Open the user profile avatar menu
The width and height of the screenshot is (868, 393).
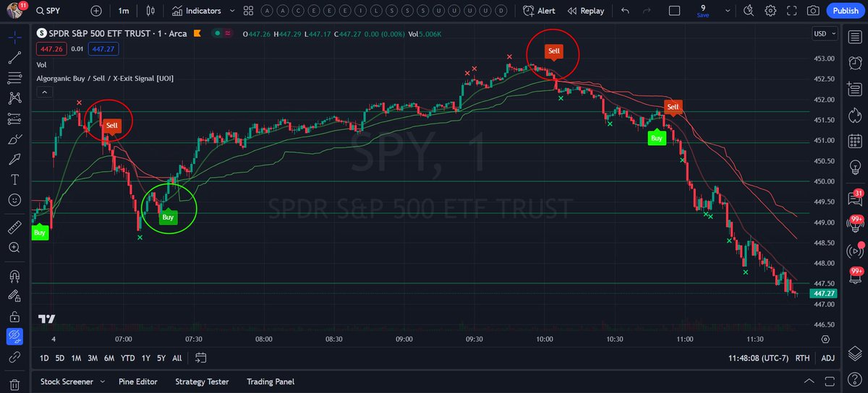tap(14, 11)
